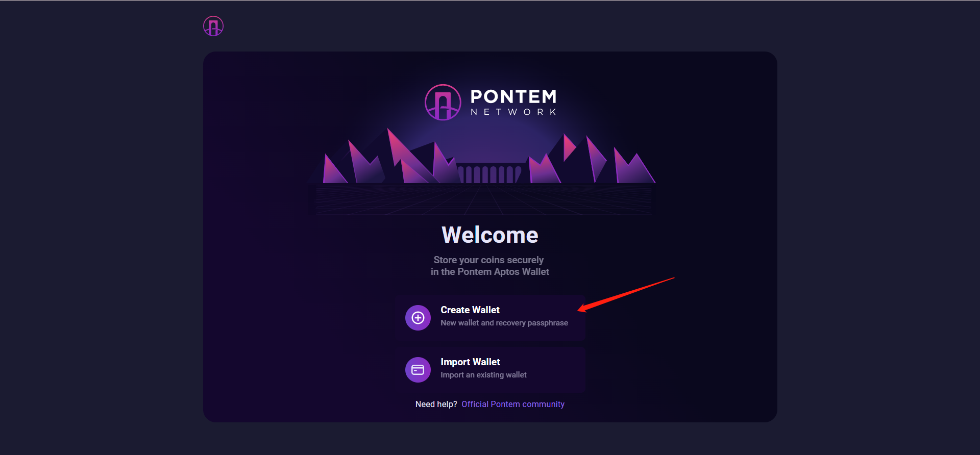Click the PONTEM wordmark text
The height and width of the screenshot is (455, 980).
pyautogui.click(x=513, y=96)
